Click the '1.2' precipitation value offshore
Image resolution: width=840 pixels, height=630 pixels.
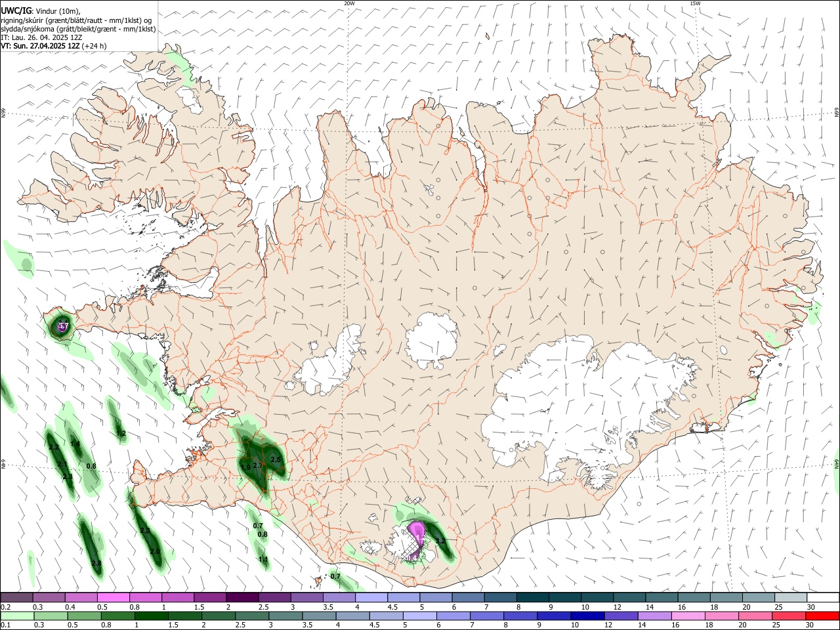pos(121,434)
